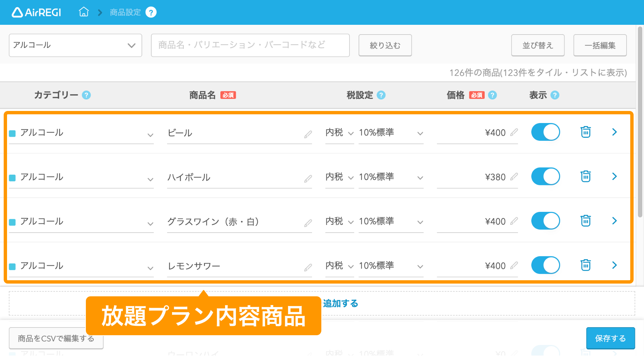Edit グラスワイン price pencil icon
Image resolution: width=644 pixels, height=358 pixels.
point(514,221)
